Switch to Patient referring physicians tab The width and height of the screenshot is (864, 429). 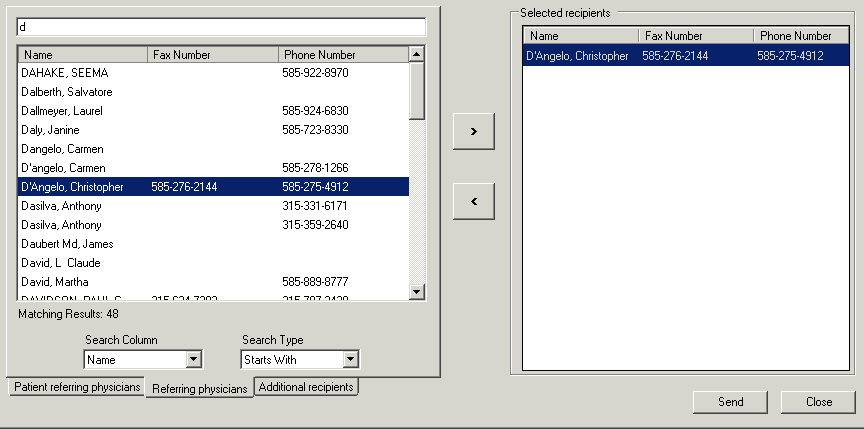tap(76, 387)
